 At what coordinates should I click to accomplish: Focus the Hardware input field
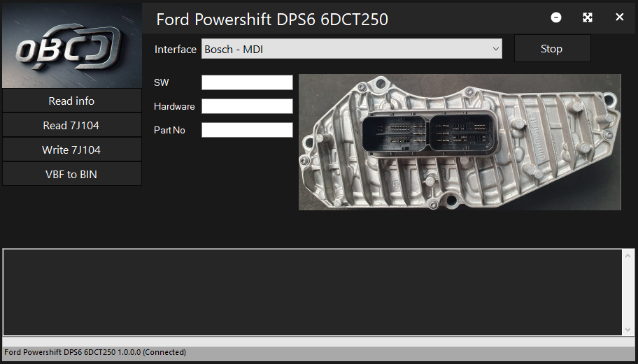(x=247, y=106)
